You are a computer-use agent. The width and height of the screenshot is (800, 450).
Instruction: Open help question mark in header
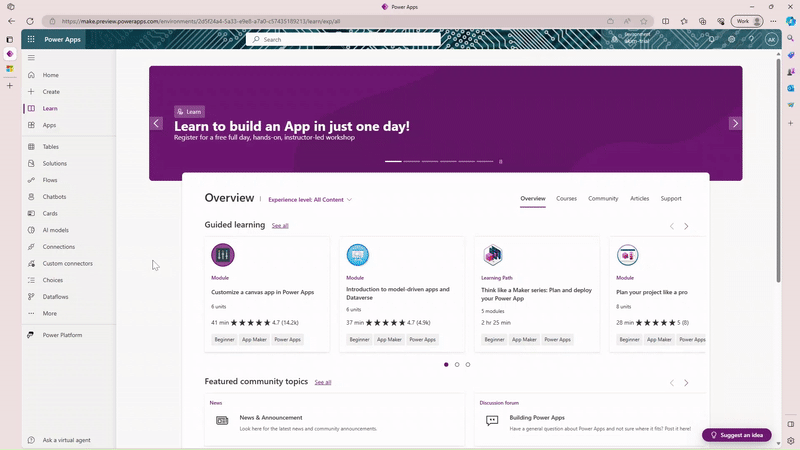coord(751,39)
